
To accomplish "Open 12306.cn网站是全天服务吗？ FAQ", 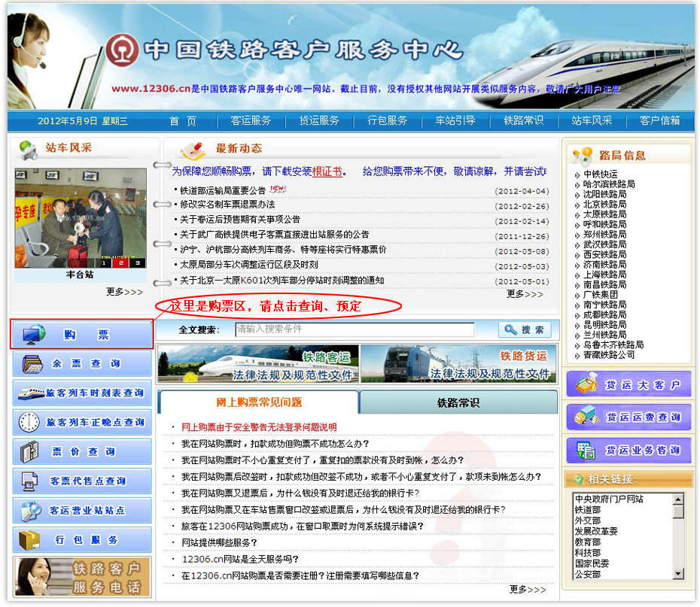I will coord(240,560).
